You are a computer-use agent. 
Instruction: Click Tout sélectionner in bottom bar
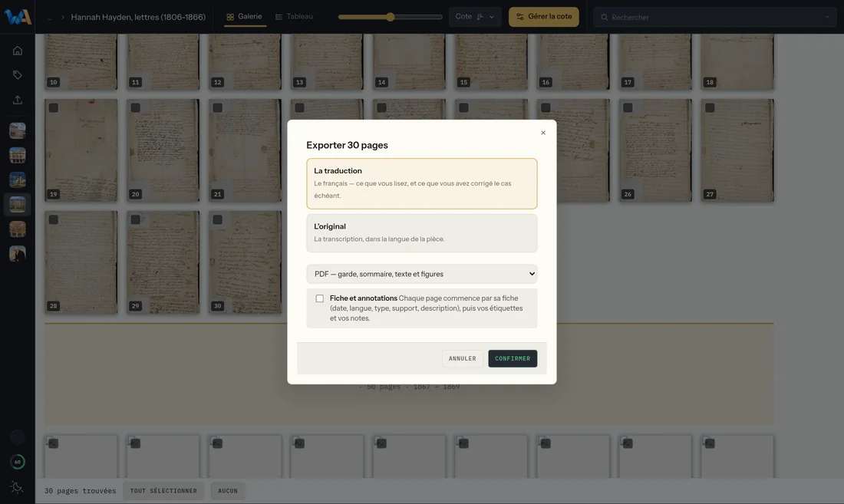[x=163, y=490]
